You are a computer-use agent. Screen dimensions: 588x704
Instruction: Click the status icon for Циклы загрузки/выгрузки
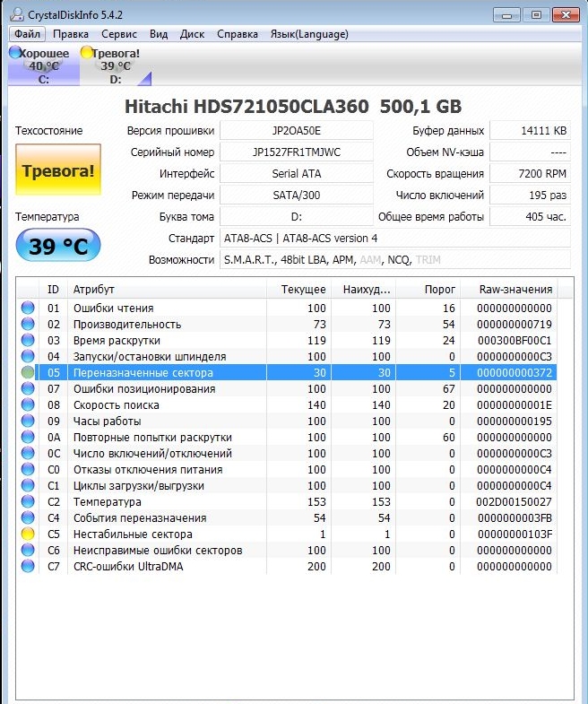point(28,486)
